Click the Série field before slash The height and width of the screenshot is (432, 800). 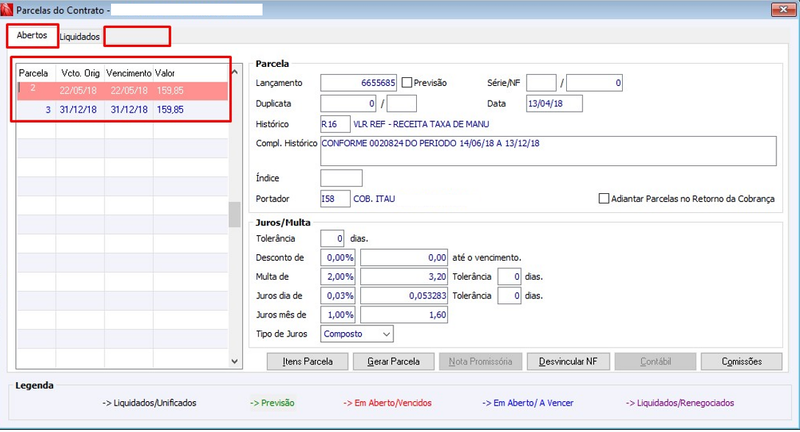(x=541, y=83)
